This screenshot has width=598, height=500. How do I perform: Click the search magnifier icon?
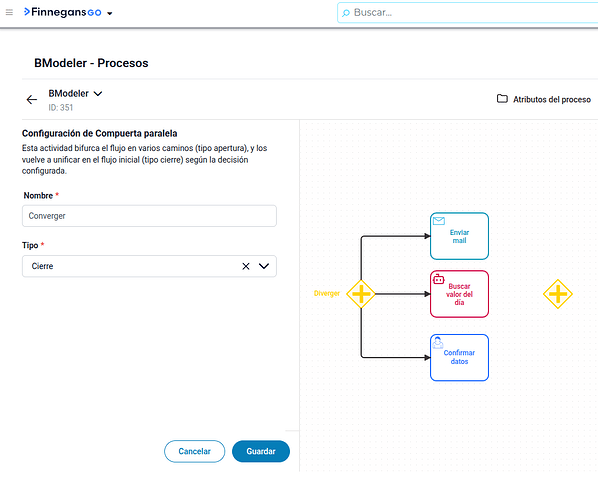346,13
